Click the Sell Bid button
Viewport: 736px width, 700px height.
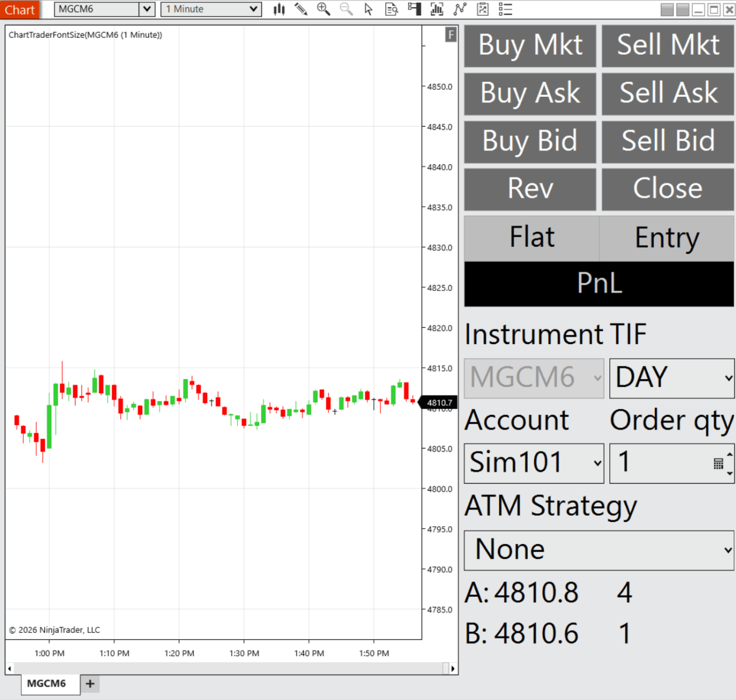tap(668, 142)
